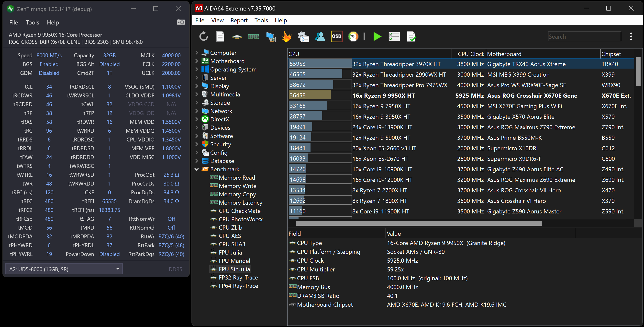The width and height of the screenshot is (644, 327).
Task: Open the user profile toolbar icon
Action: [320, 36]
